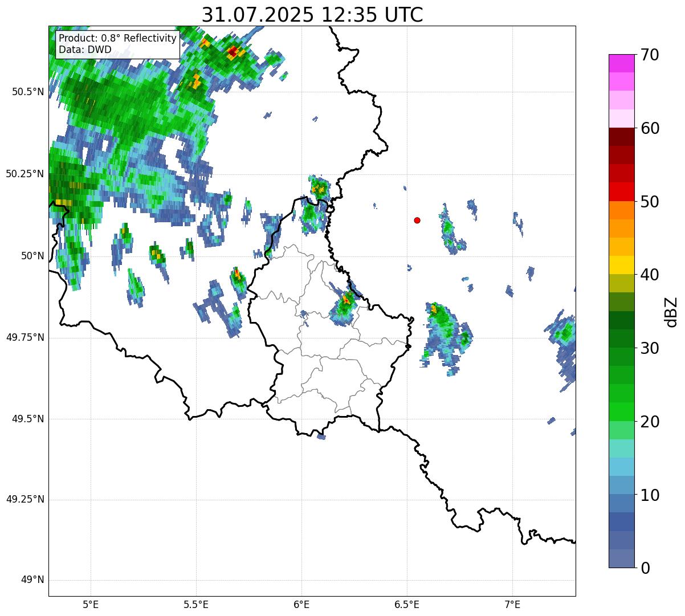Click the 49.25°N latitude label

click(x=25, y=500)
